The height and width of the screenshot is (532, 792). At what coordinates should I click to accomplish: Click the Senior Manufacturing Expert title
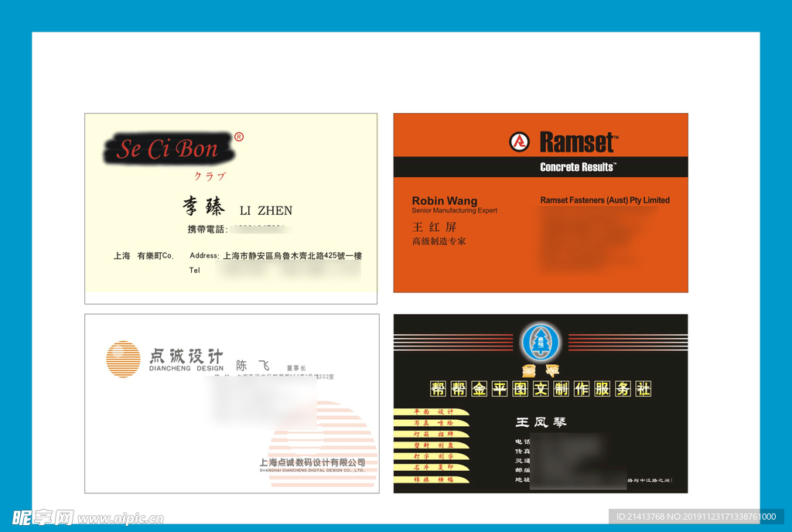(455, 210)
